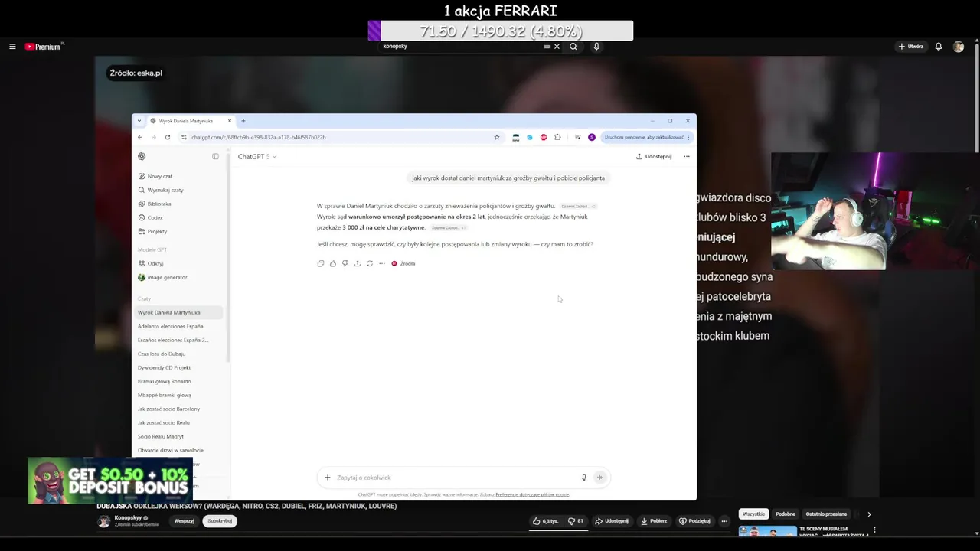Open the YouTube account avatar menu

coord(958,47)
